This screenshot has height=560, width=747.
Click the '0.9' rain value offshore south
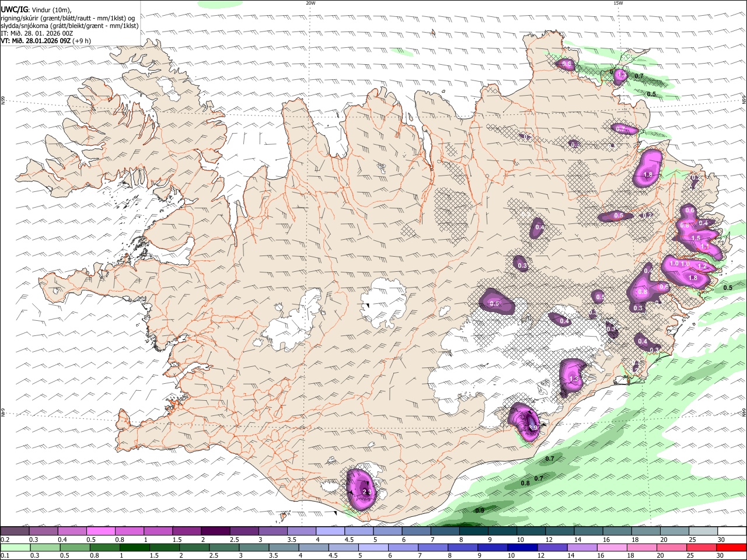pyautogui.click(x=480, y=510)
